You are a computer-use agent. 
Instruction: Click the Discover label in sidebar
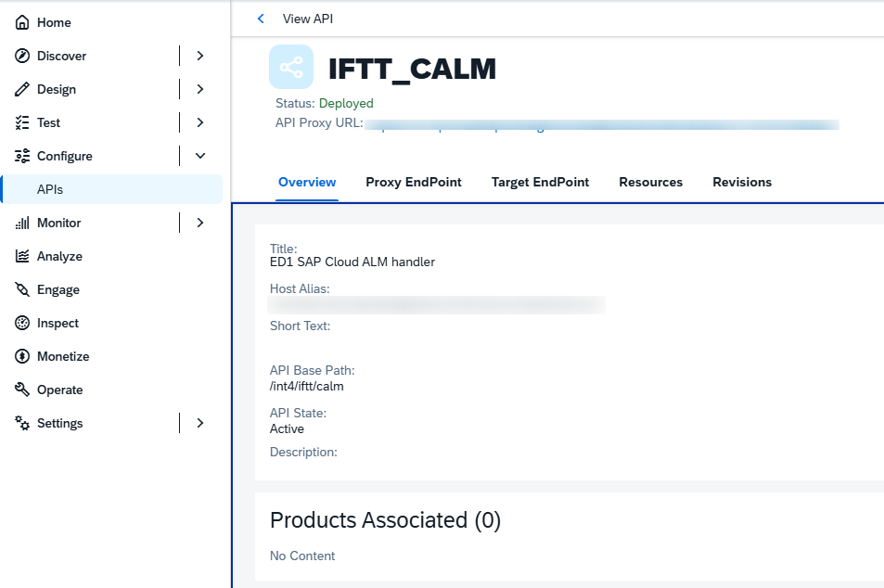[x=61, y=56]
